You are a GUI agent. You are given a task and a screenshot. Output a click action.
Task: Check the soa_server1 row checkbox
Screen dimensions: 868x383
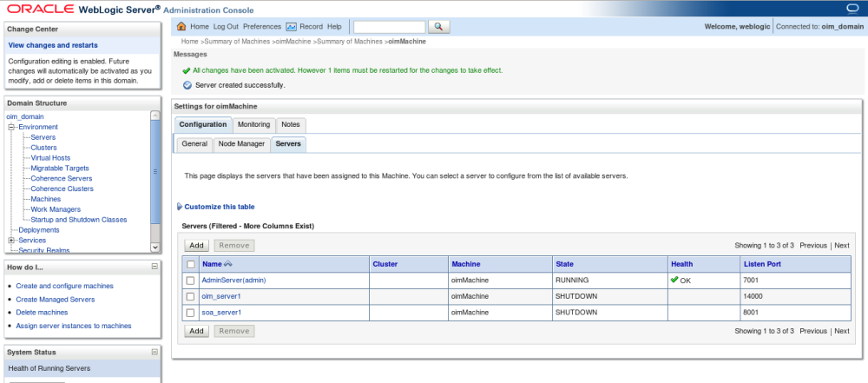(x=190, y=313)
